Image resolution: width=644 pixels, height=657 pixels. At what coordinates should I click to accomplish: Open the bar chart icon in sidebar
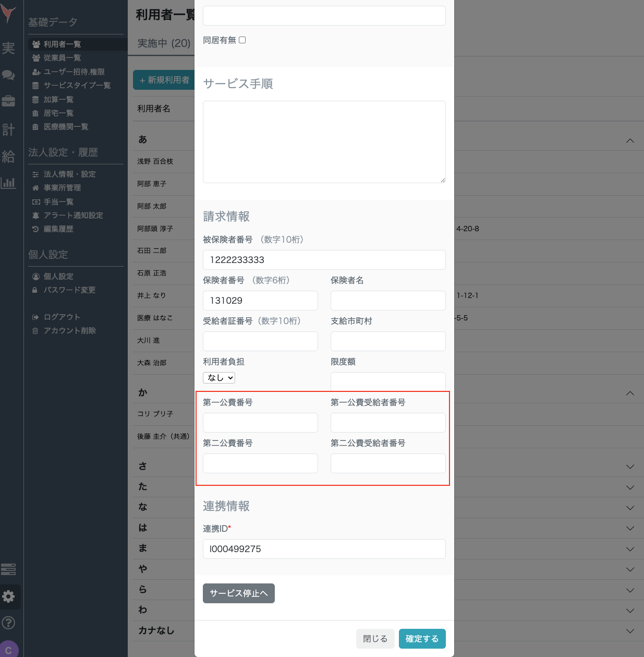8,183
